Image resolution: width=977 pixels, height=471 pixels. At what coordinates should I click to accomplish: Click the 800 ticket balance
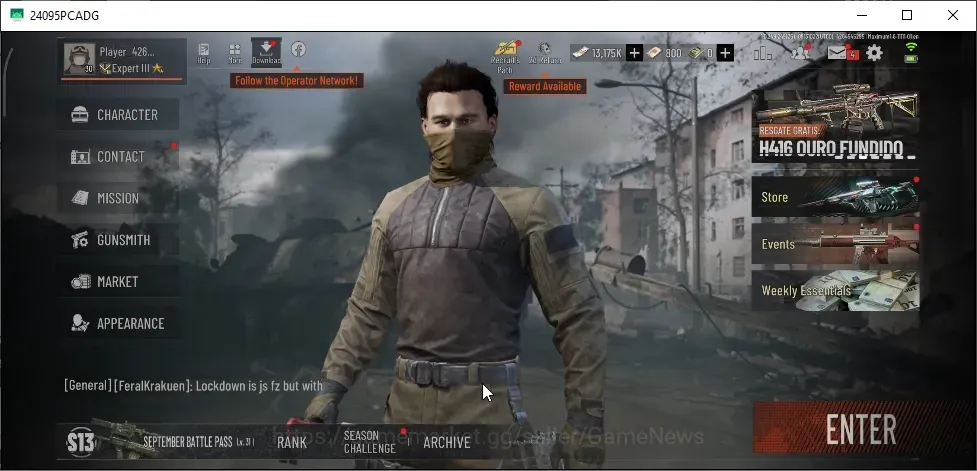[x=665, y=53]
